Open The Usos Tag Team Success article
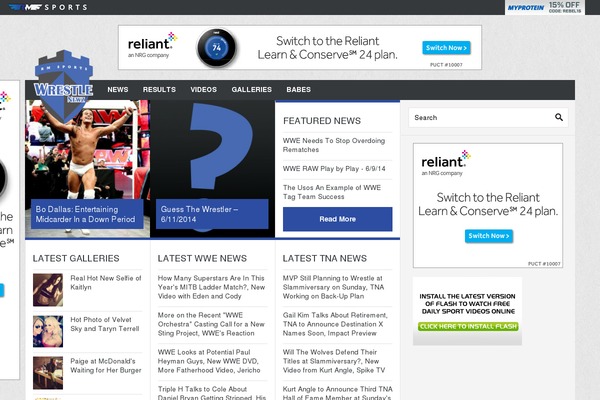Image resolution: width=600 pixels, height=400 pixels. coord(332,192)
